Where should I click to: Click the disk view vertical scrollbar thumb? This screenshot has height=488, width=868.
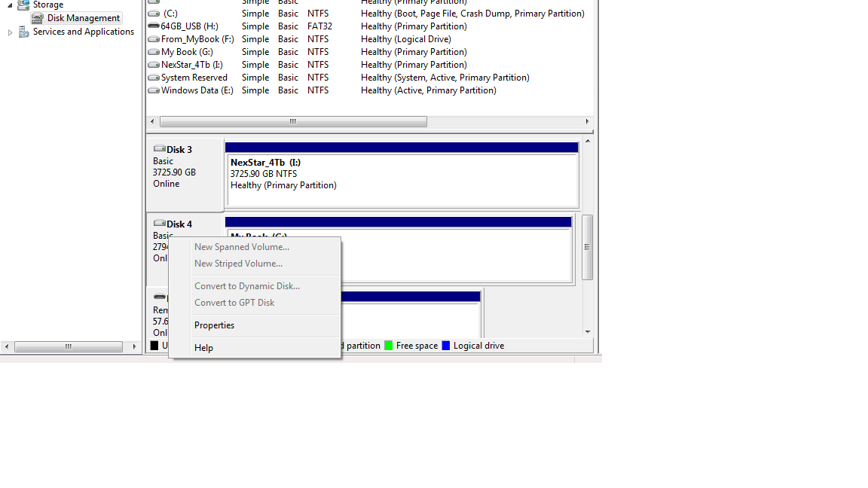coord(588,247)
